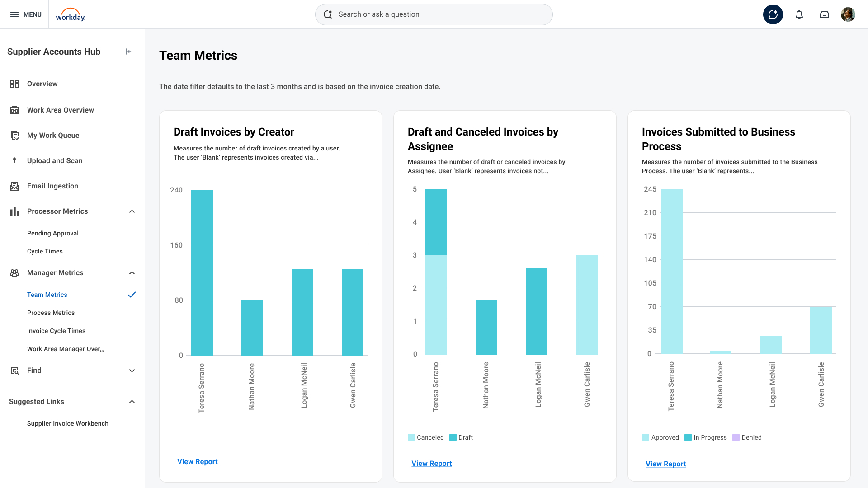Open Supplier Invoice Workbench link

[68, 423]
